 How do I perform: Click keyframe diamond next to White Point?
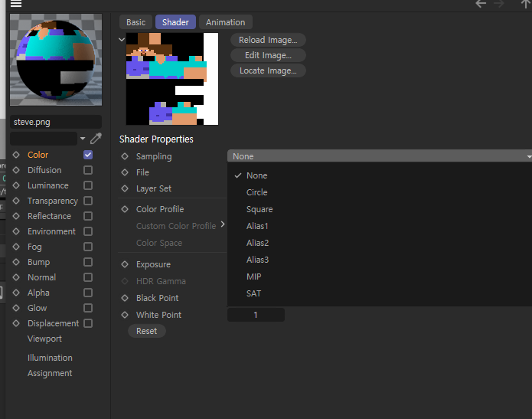coord(125,315)
